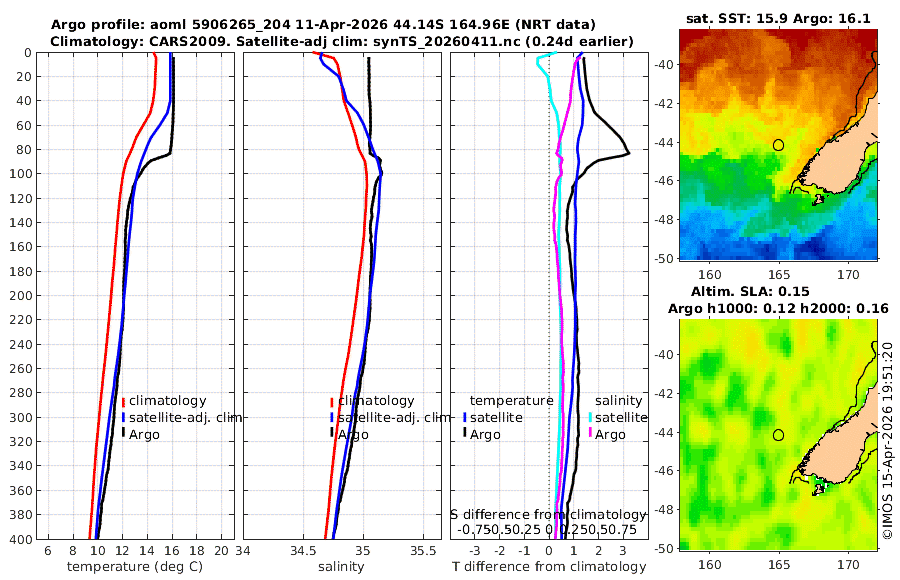Click the 'salinity' x-axis label below second panel
The width and height of the screenshot is (900, 580).
point(341,567)
